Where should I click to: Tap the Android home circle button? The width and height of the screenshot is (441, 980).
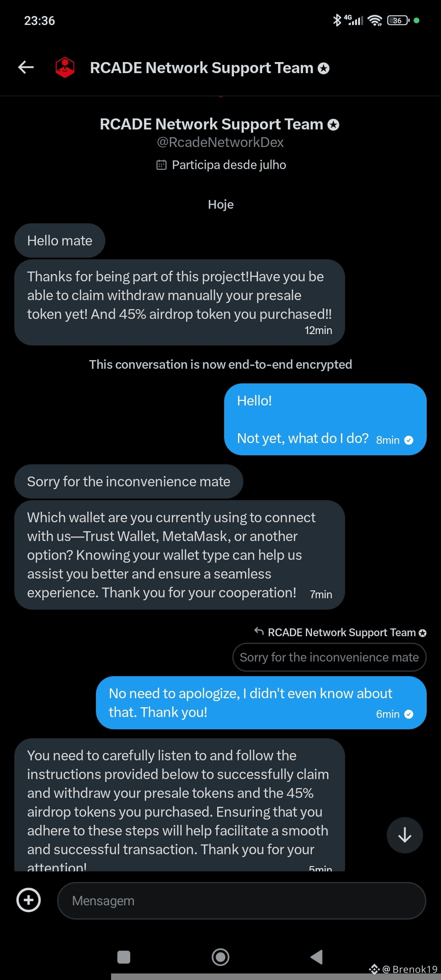point(220,957)
